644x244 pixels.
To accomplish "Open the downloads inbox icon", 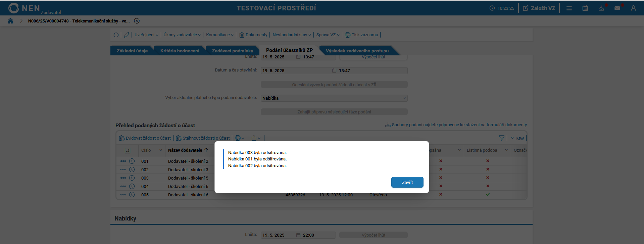I will tap(601, 8).
